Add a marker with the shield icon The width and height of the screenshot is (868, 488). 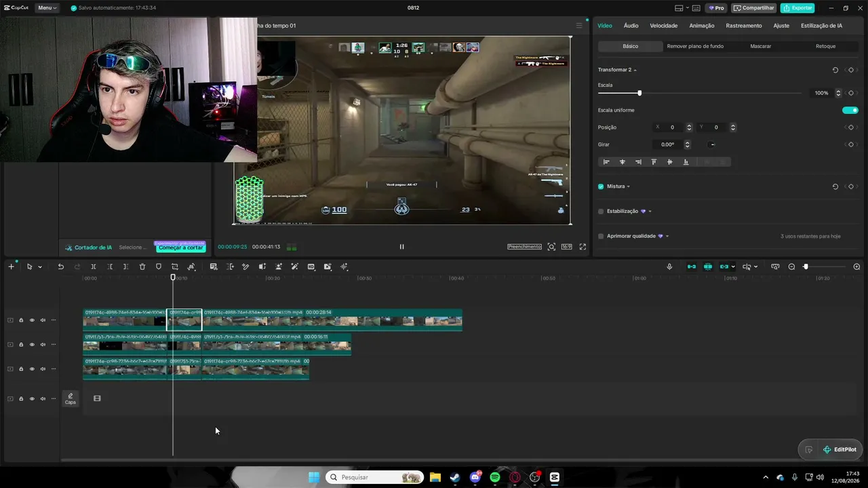click(159, 267)
